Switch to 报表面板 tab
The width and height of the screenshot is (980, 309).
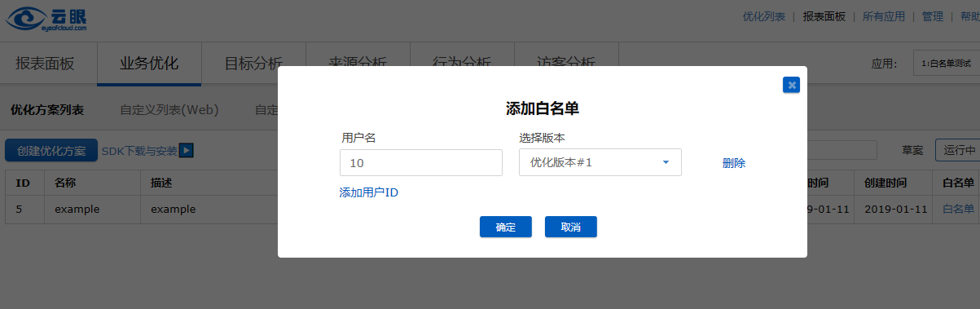(x=45, y=64)
